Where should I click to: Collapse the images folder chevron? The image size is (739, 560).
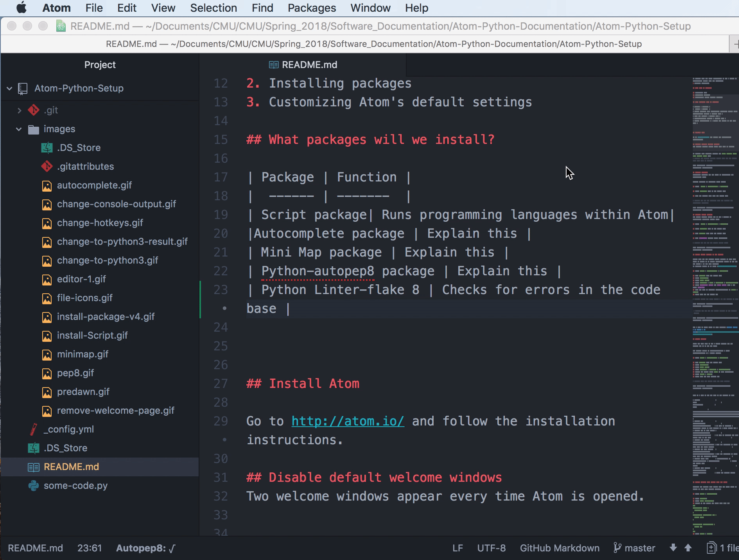tap(19, 129)
